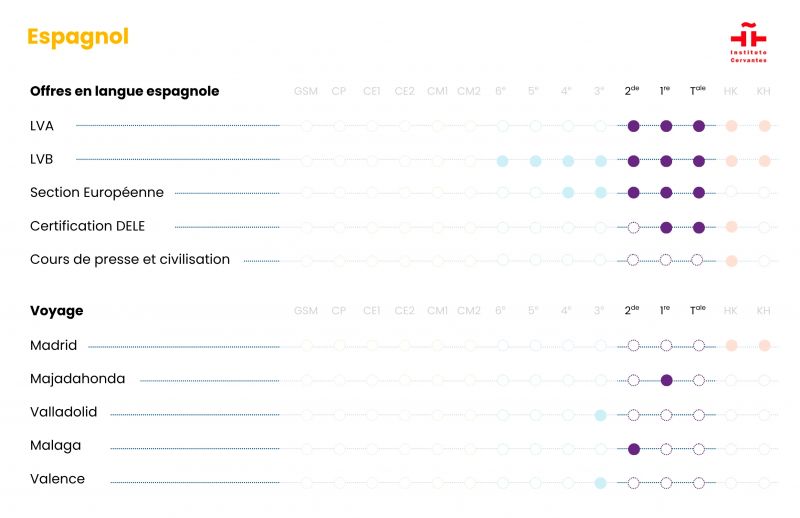Image resolution: width=800 pixels, height=518 pixels.
Task: Select the Madrid peach dot under HK
Action: pyautogui.click(x=731, y=346)
